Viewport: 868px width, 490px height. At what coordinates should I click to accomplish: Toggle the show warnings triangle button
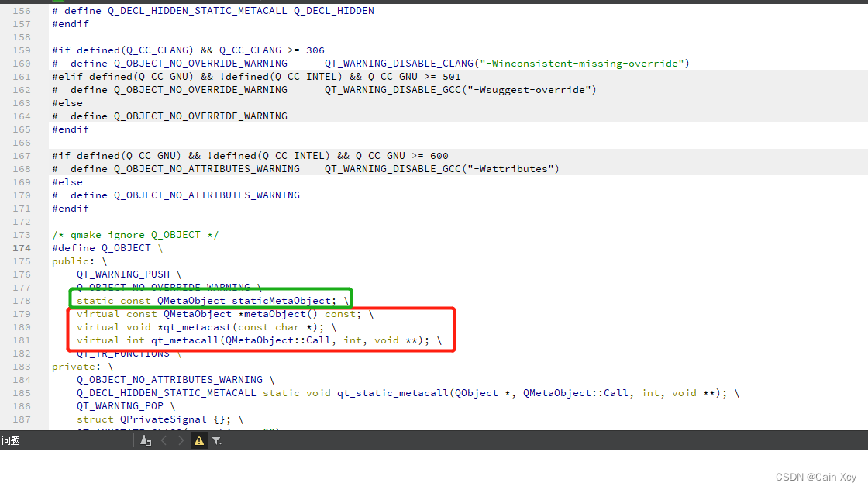[x=198, y=440]
